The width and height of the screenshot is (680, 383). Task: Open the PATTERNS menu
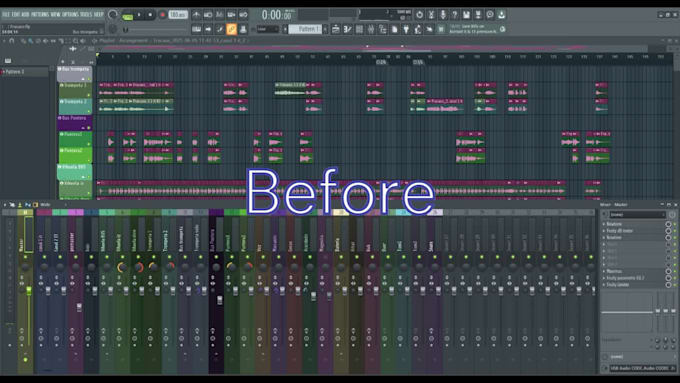tap(40, 14)
